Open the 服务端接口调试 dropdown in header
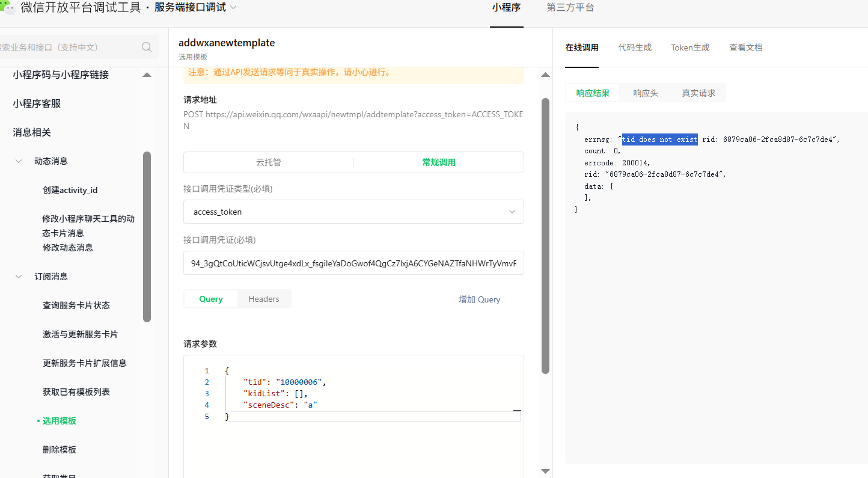Viewport: 868px width, 478px height. (195, 7)
